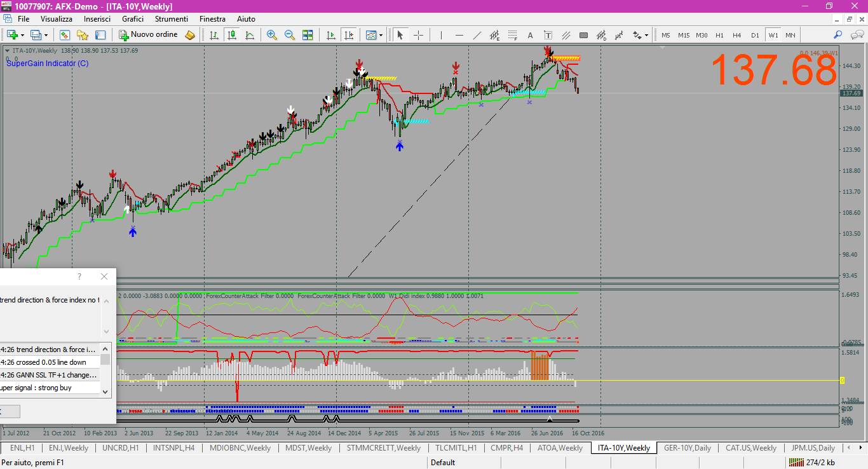
Task: Open the Aiuto menu
Action: point(246,19)
